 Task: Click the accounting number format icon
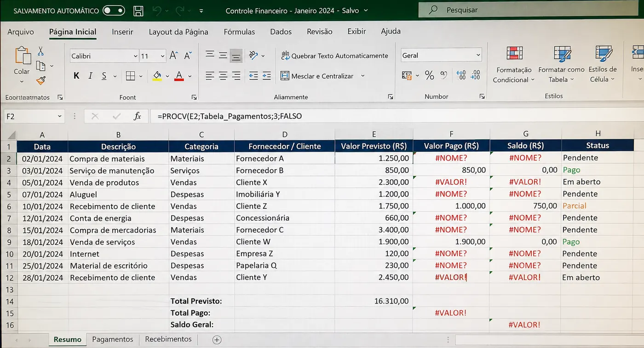[x=407, y=75]
